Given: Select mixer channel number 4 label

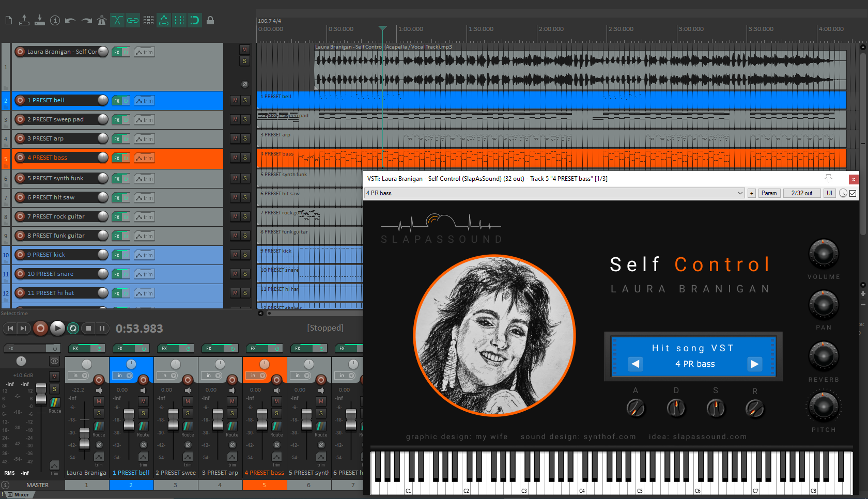Looking at the screenshot, I should 220,485.
